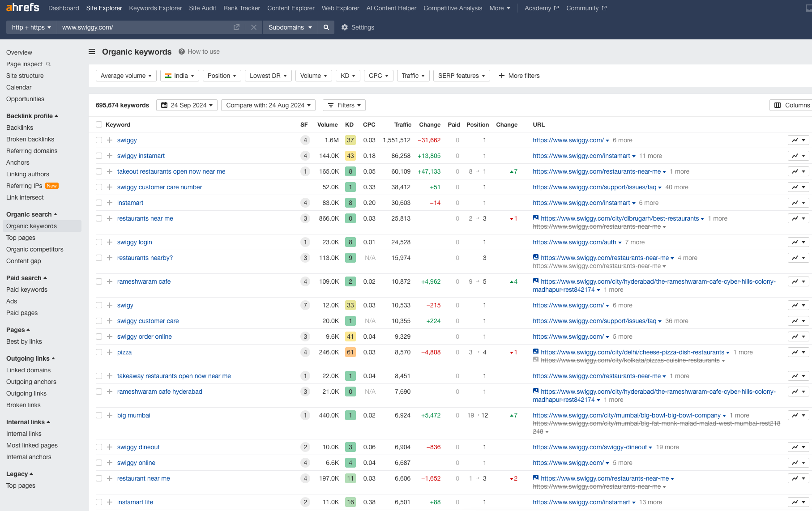This screenshot has height=511, width=812.
Task: Click into the www.swiggy.com URL field
Action: coord(143,27)
